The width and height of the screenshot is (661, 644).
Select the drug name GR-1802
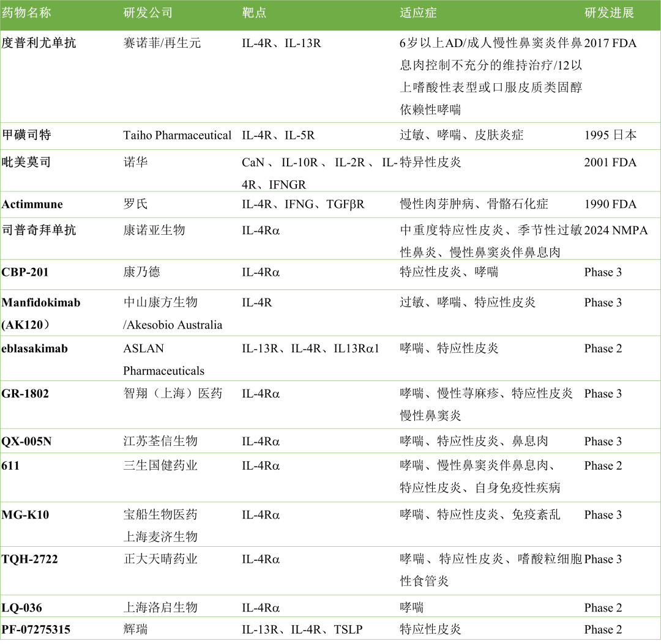click(x=25, y=394)
